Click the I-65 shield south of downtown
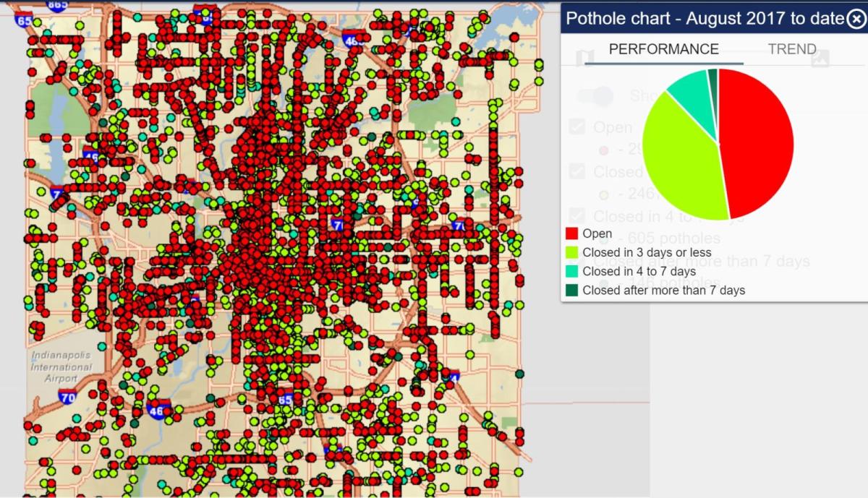This screenshot has width=868, height=498. point(285,399)
